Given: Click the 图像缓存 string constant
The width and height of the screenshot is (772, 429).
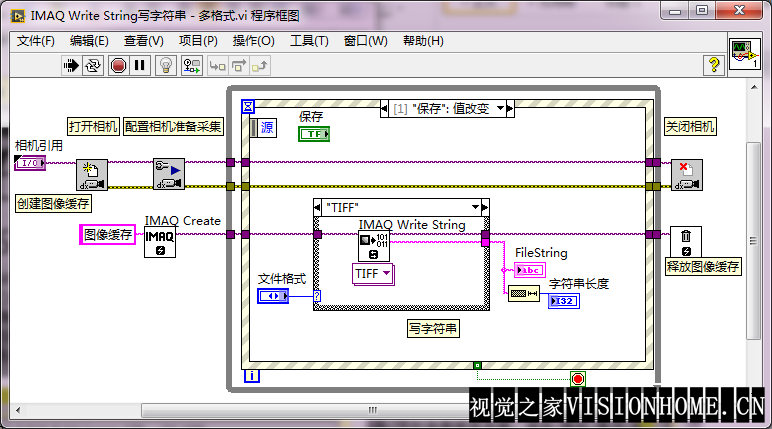Looking at the screenshot, I should point(107,235).
